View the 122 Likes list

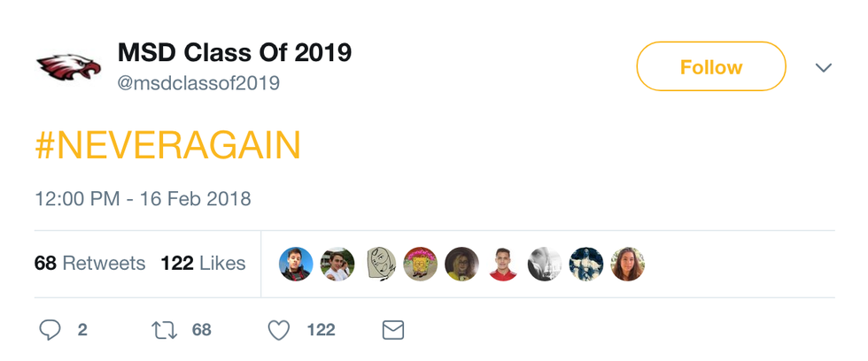(203, 264)
